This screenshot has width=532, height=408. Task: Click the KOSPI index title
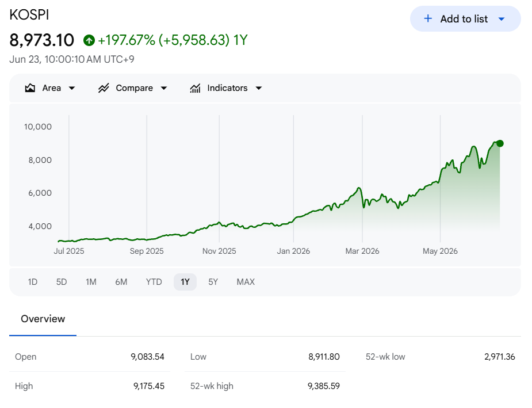coord(29,15)
